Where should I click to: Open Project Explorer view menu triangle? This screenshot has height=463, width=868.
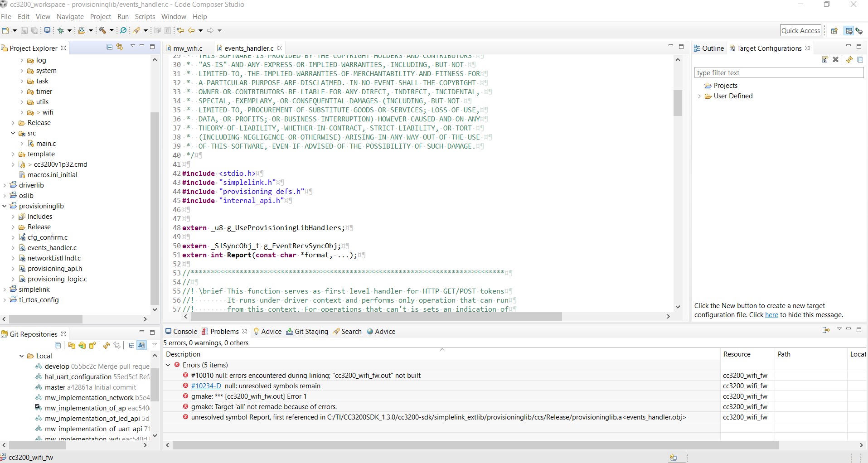pos(132,46)
